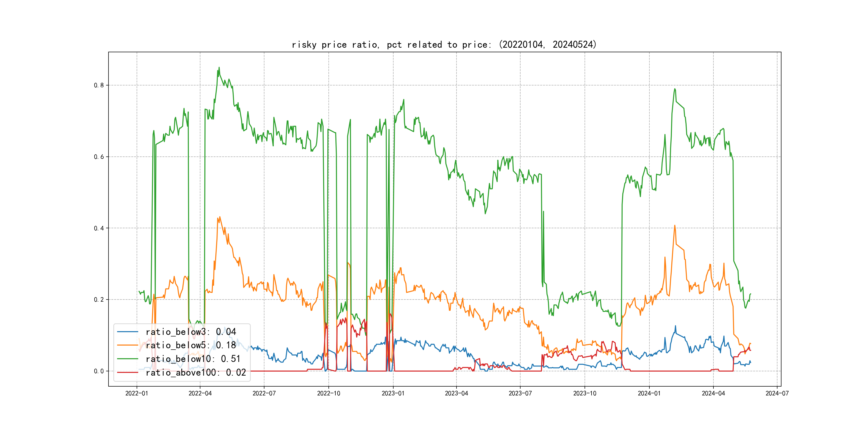Click the 0.0 y-axis tick label

[99, 371]
